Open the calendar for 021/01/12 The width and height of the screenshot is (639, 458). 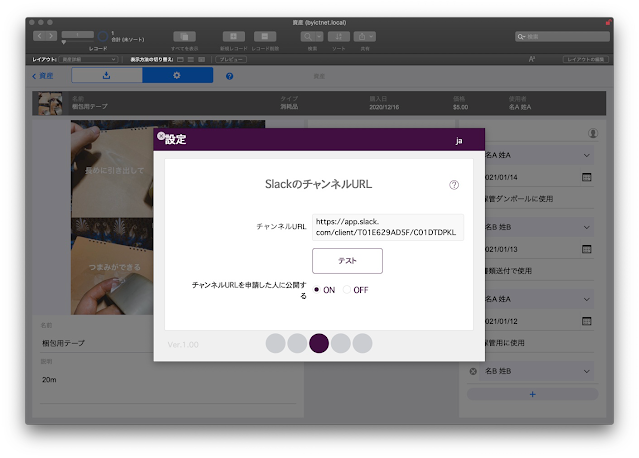[586, 321]
